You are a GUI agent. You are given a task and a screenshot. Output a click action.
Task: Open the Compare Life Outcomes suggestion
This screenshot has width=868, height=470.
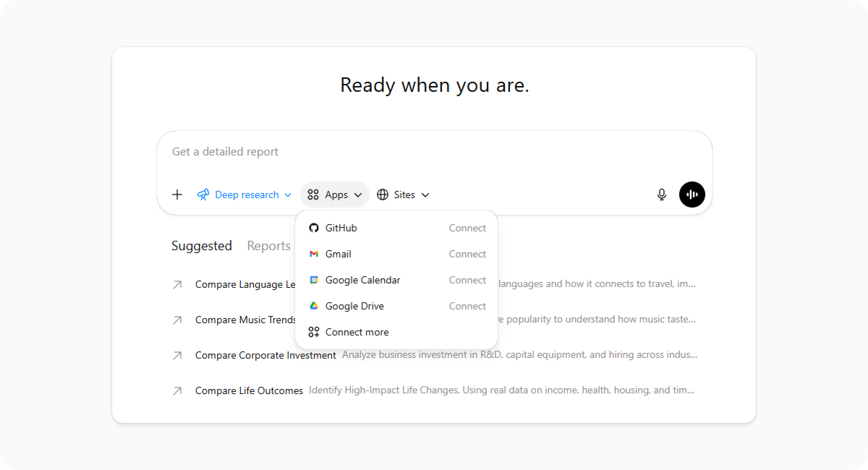point(248,390)
